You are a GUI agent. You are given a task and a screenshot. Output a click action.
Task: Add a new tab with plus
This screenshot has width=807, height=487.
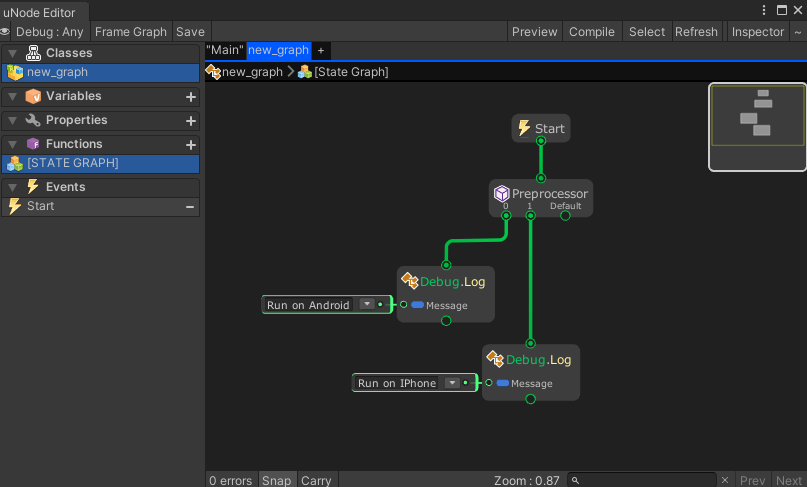click(321, 50)
